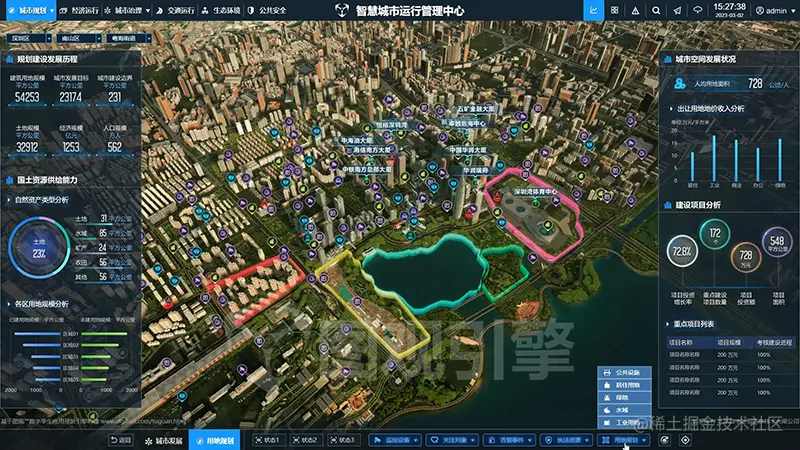
Task: Collapse the 自然资产类型分析 section
Action: (9, 200)
